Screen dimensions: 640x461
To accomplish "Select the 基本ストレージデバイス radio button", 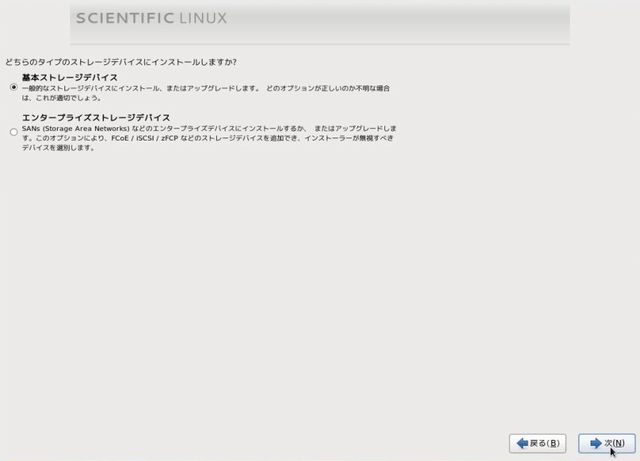I will (13, 87).
